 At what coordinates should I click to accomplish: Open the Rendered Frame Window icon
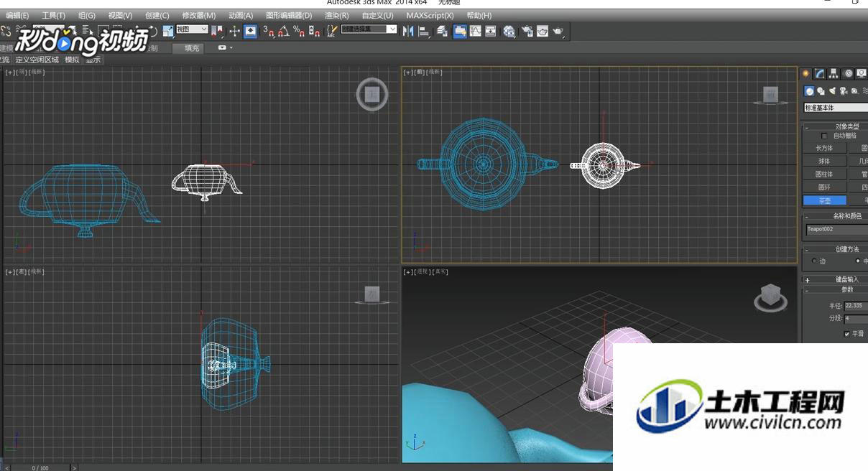[542, 31]
